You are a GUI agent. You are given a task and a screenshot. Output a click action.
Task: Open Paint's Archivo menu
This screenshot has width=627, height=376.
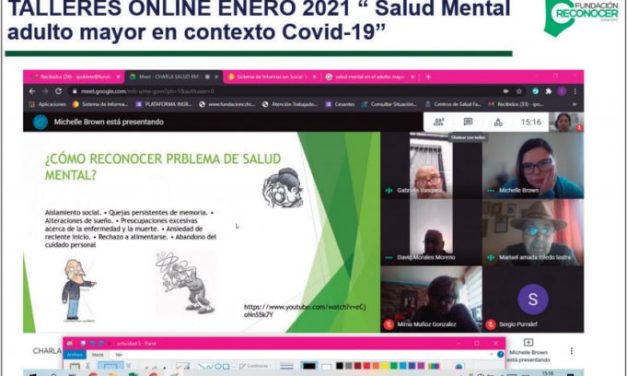point(75,354)
